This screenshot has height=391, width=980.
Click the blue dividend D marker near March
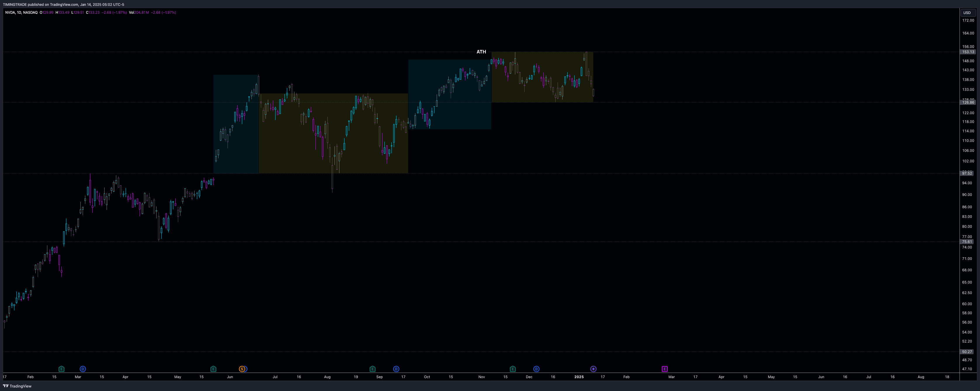(x=83, y=369)
